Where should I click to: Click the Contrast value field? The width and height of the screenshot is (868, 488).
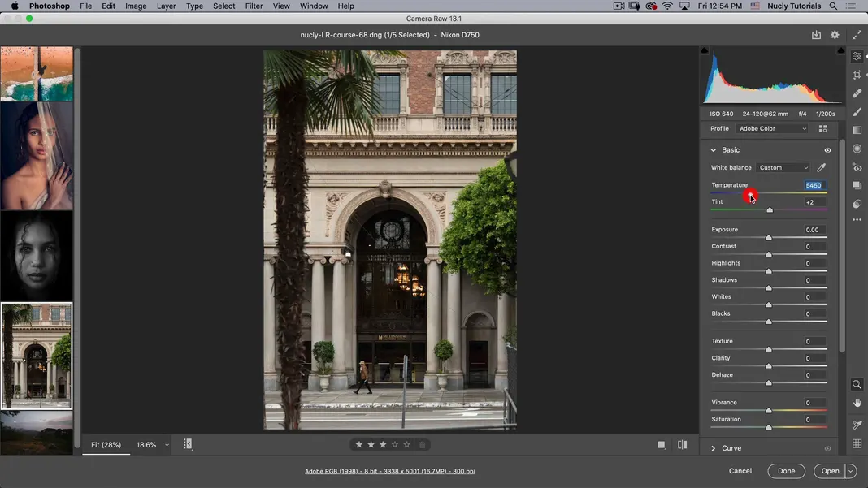[x=814, y=247]
